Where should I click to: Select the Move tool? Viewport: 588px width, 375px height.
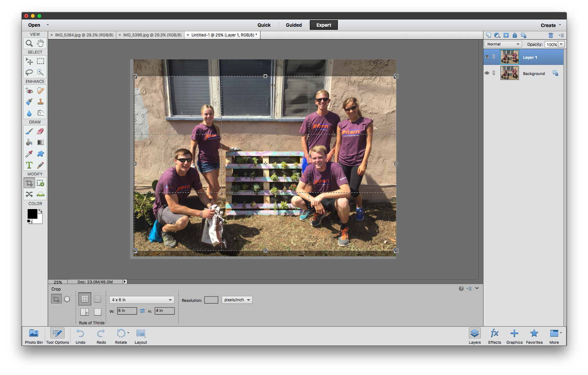(29, 61)
